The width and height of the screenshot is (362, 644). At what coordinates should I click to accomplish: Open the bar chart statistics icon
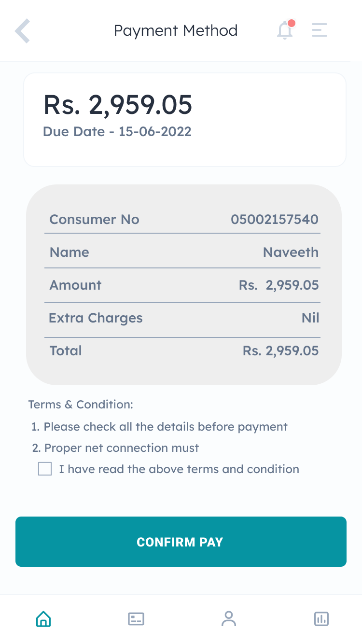[x=321, y=618]
